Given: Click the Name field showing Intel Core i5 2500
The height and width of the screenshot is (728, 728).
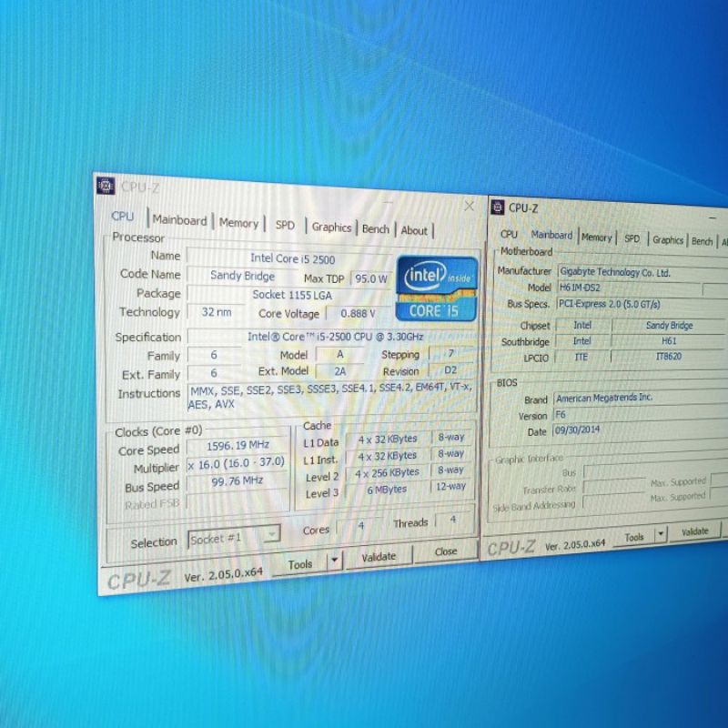Looking at the screenshot, I should coord(292,258).
